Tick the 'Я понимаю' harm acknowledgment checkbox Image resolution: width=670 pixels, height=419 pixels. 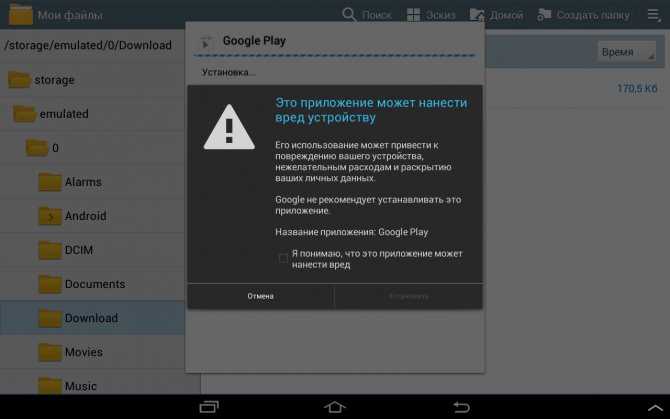click(x=283, y=258)
